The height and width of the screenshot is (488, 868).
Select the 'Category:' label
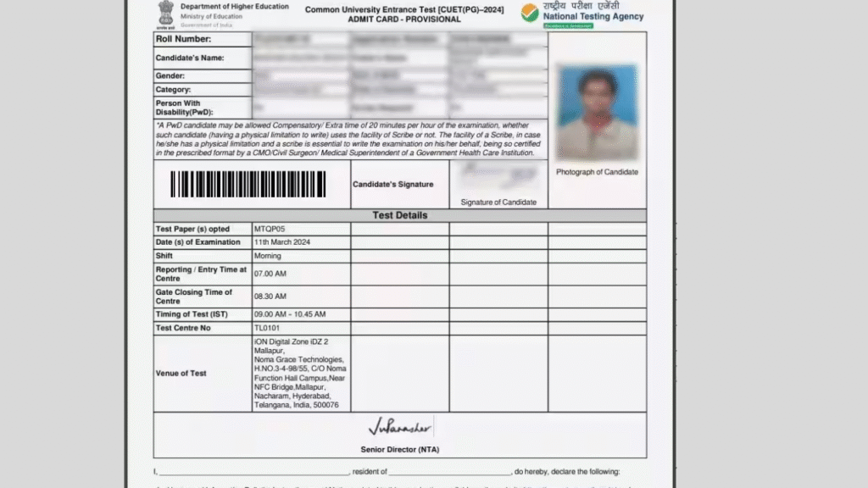click(173, 90)
